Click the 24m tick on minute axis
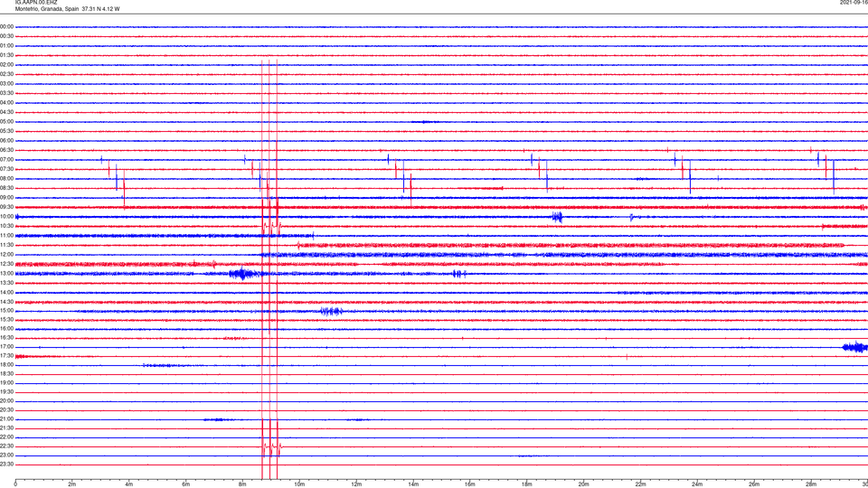 697,484
